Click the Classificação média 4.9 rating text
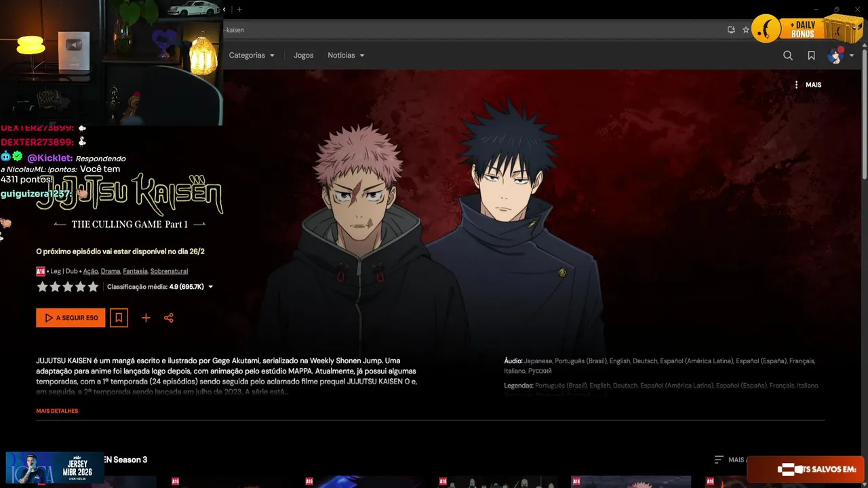 (x=155, y=287)
